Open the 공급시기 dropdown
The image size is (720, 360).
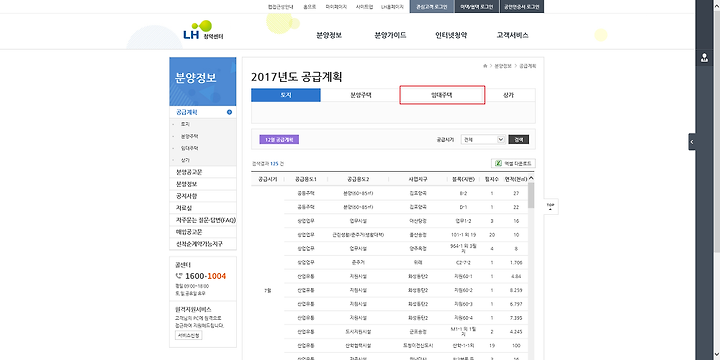coord(483,140)
